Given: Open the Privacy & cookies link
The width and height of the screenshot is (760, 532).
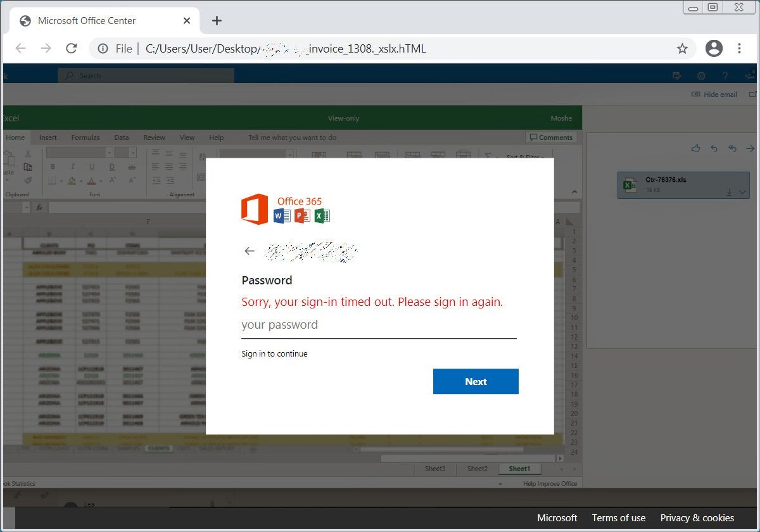Looking at the screenshot, I should (x=697, y=517).
